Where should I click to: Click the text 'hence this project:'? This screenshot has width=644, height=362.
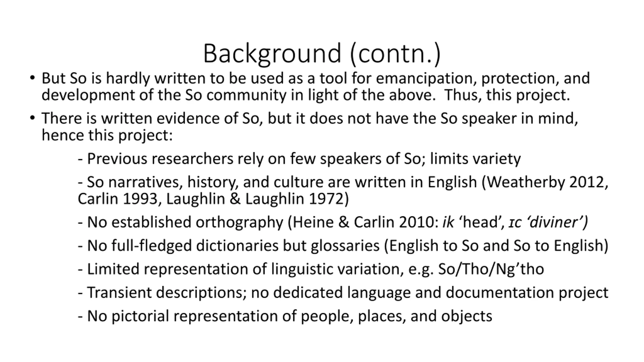(107, 135)
